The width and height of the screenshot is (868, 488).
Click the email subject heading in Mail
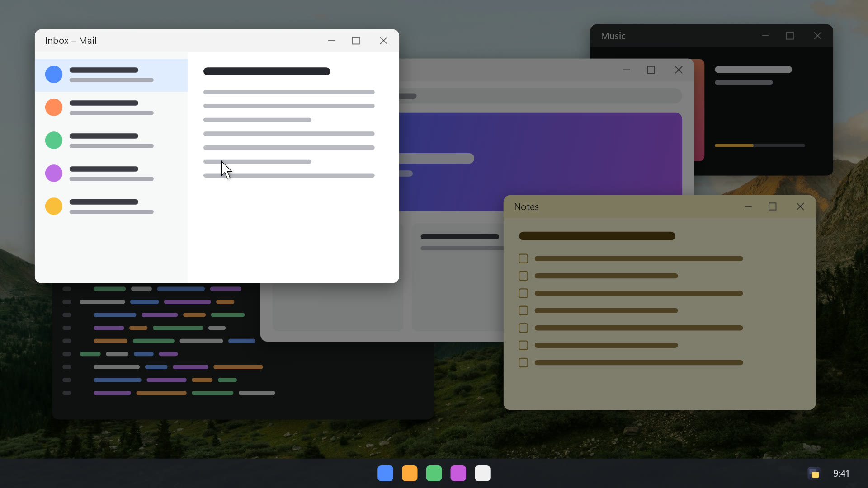tap(267, 71)
